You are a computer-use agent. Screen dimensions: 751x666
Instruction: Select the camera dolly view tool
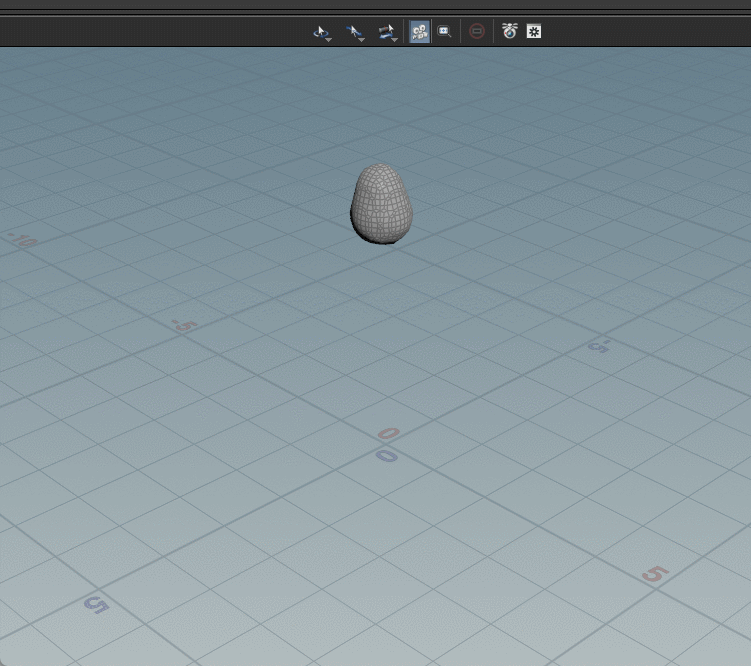tap(387, 32)
